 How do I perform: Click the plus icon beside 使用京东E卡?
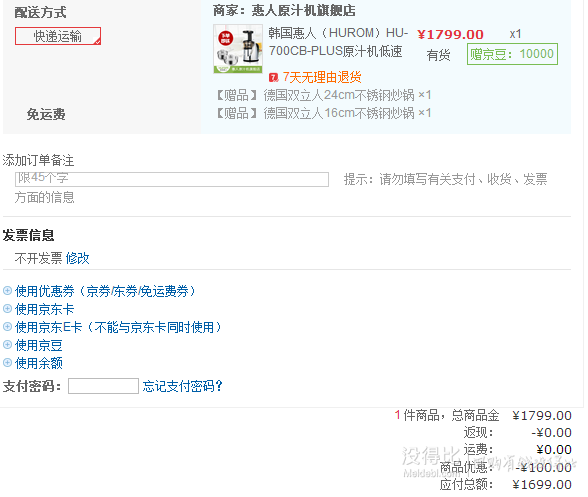point(7,326)
